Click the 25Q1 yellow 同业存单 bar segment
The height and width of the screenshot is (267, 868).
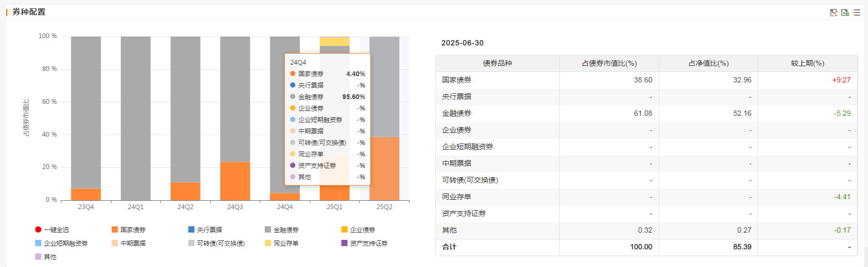coord(334,41)
